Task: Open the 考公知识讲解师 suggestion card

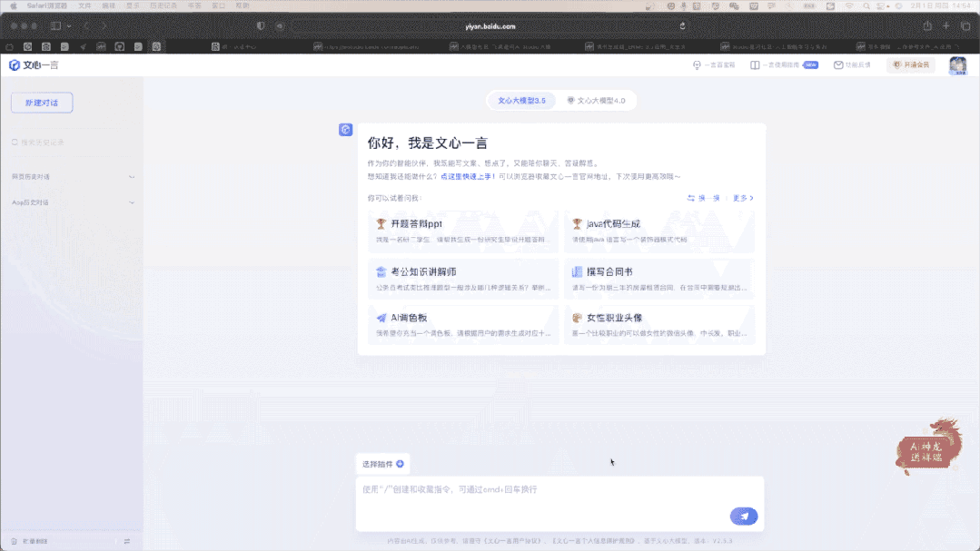Action: [x=463, y=279]
